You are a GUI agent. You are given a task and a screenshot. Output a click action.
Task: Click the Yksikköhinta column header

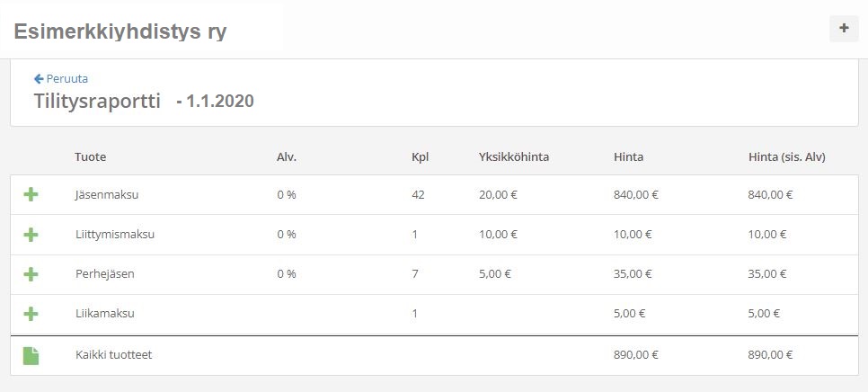[x=514, y=157]
